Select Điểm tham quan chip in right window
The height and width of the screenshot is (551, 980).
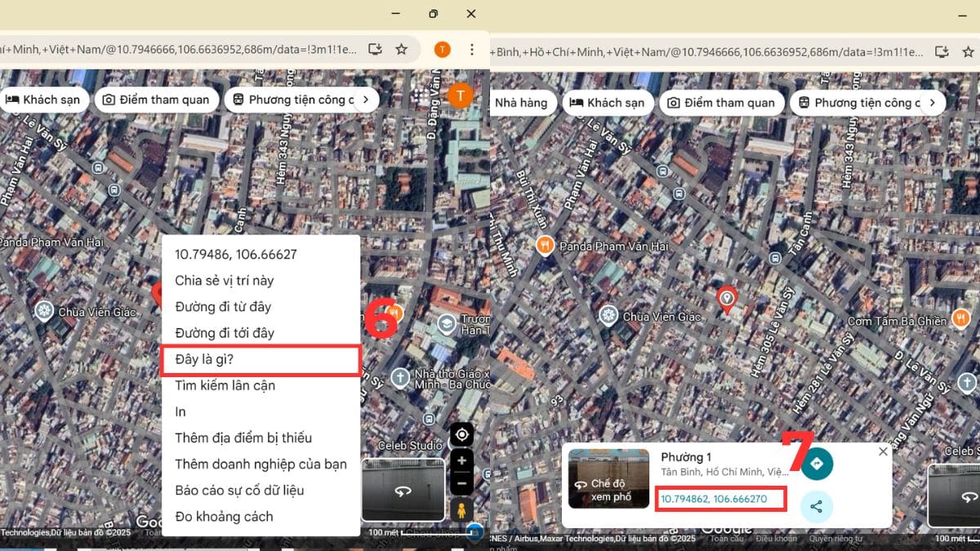[x=721, y=103]
